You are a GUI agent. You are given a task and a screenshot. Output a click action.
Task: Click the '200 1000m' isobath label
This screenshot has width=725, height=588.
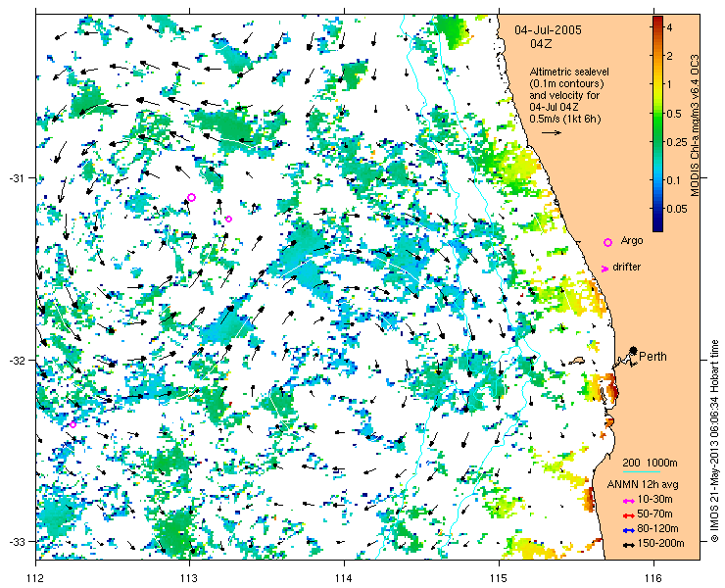[651, 464]
